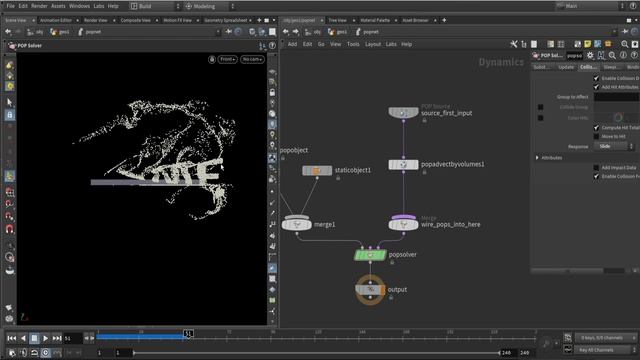Click the merge1 node

tap(297, 224)
